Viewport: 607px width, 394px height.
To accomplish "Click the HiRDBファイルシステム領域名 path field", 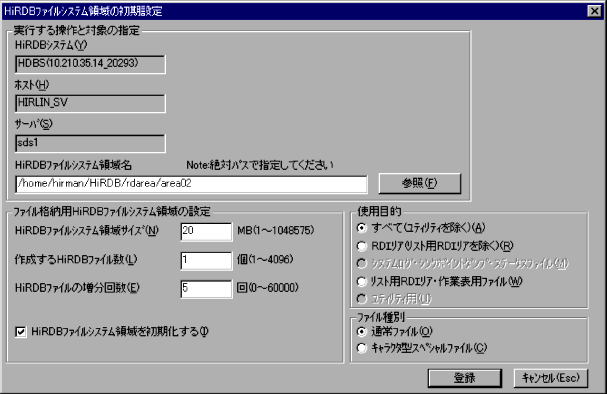I will [x=191, y=184].
